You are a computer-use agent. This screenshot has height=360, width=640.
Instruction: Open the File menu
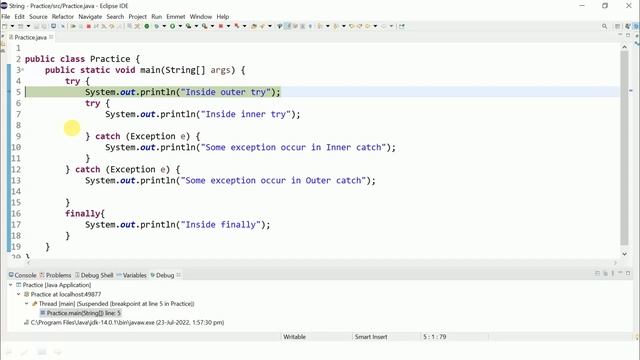tap(6, 17)
